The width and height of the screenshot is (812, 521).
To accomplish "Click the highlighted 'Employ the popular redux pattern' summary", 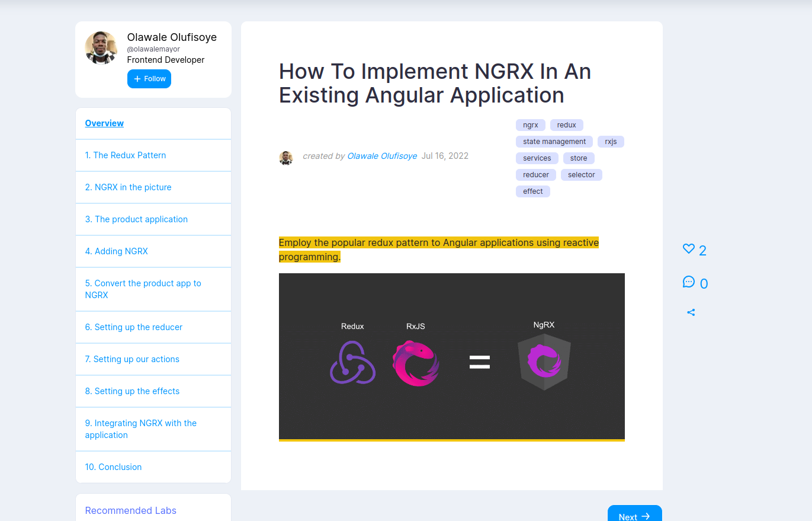I will point(439,250).
